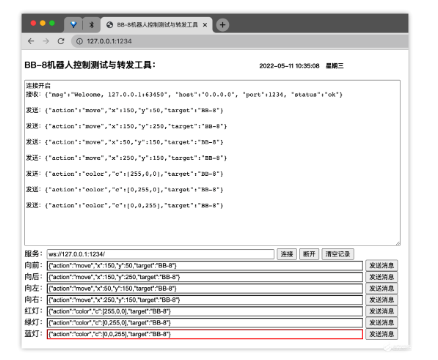
Task: Focus the 向左 command input field
Action: pyautogui.click(x=205, y=288)
